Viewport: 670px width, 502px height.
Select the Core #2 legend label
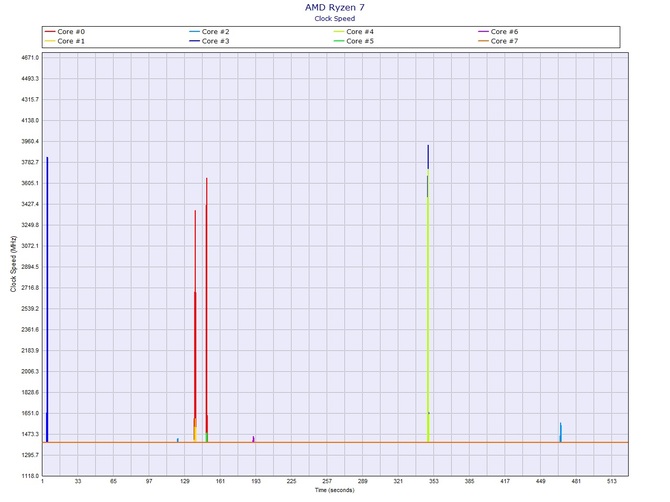click(215, 32)
